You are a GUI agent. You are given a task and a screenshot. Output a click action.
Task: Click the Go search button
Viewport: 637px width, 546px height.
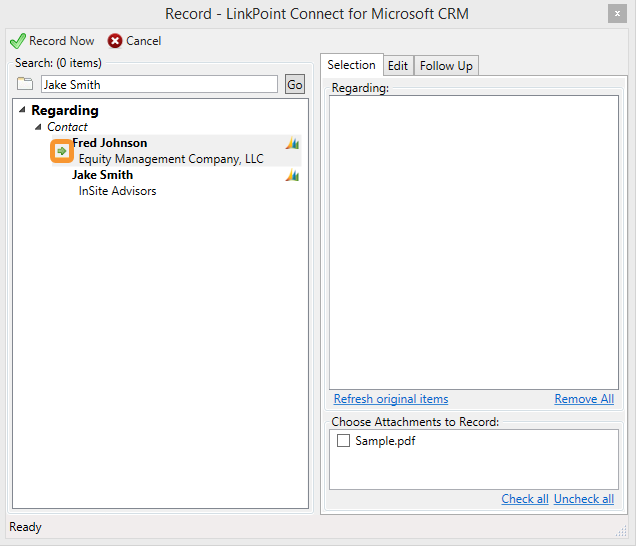coord(295,84)
